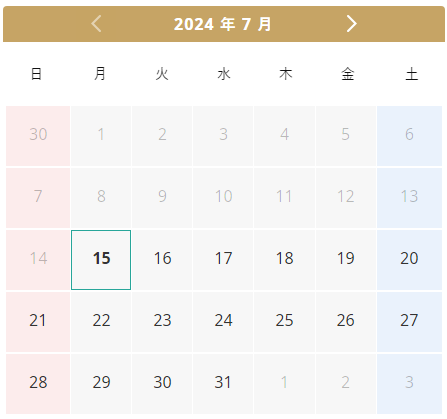Pick Friday the 26th

(x=346, y=322)
